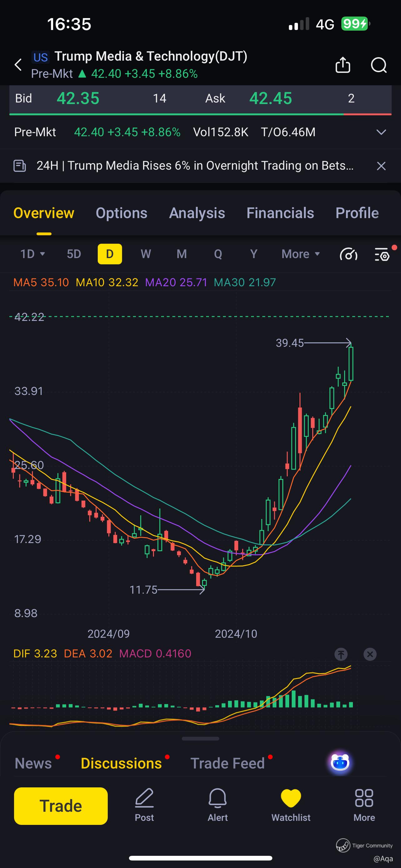Switch to the Overview tab
This screenshot has width=401, height=868.
coord(44,213)
